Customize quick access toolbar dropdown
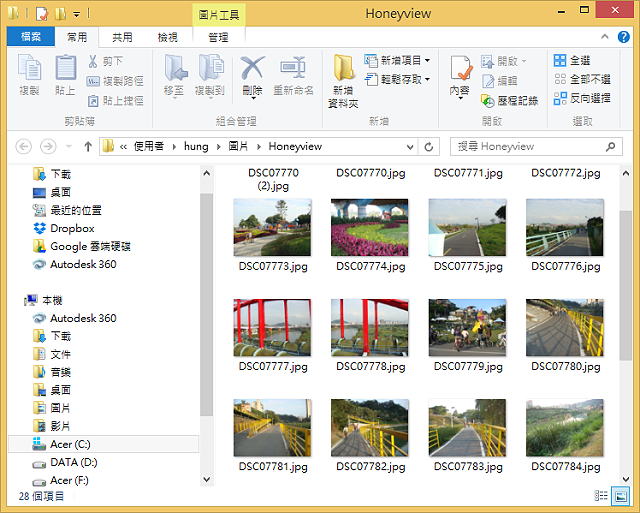This screenshot has height=513, width=640. point(76,15)
